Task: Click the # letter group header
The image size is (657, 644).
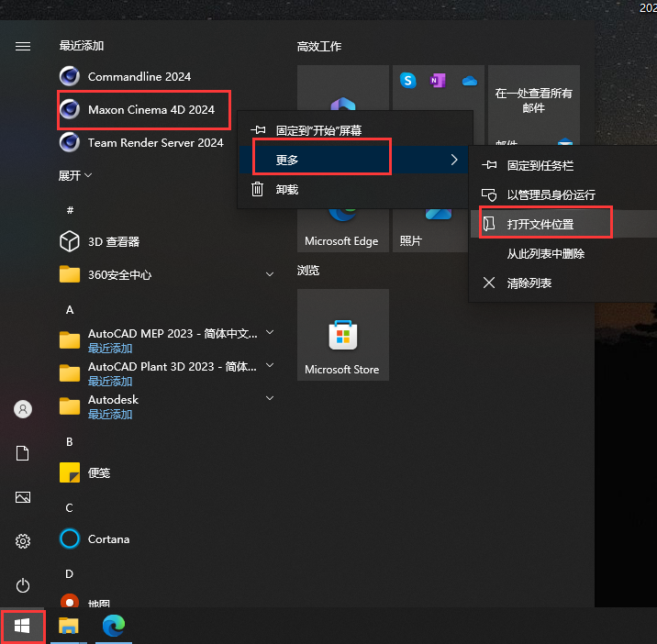Action: pos(70,210)
